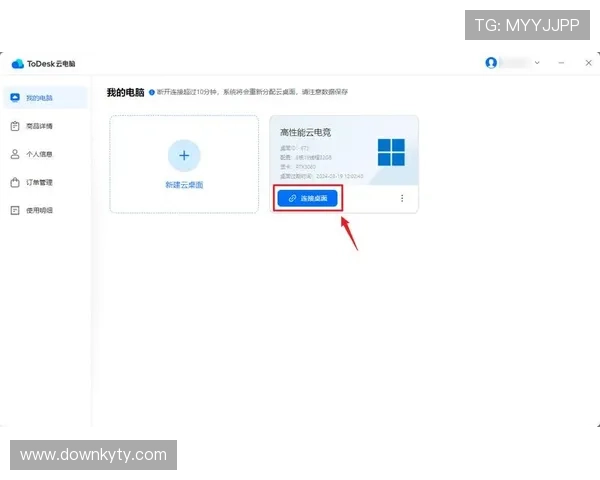Image resolution: width=600 pixels, height=480 pixels.
Task: Go to 个人信息 in sidebar
Action: coord(31,154)
